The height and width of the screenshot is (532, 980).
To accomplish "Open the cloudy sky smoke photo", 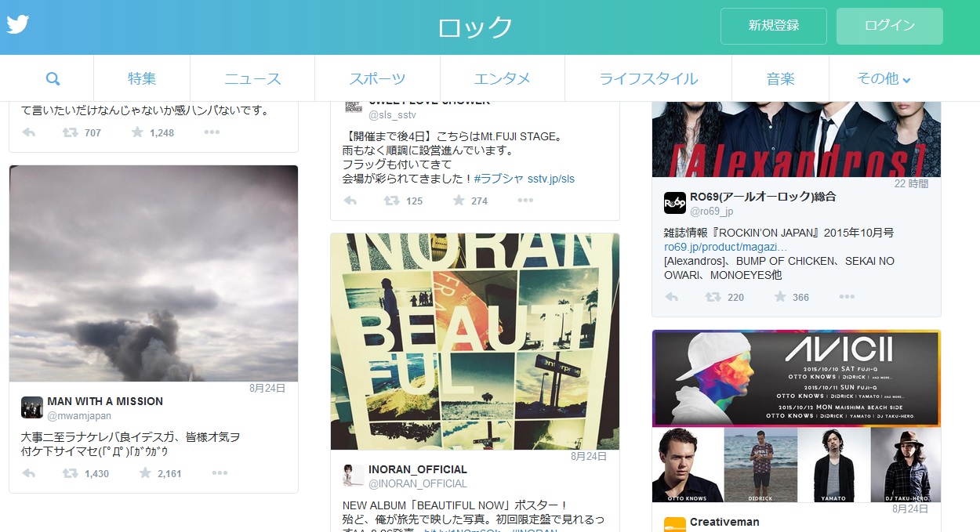I will [x=154, y=273].
